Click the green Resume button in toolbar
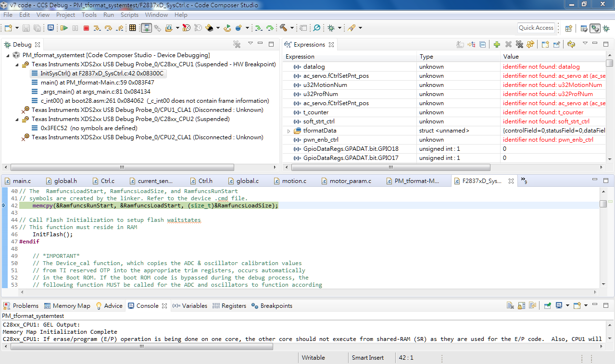The image size is (615, 364). pos(64,28)
